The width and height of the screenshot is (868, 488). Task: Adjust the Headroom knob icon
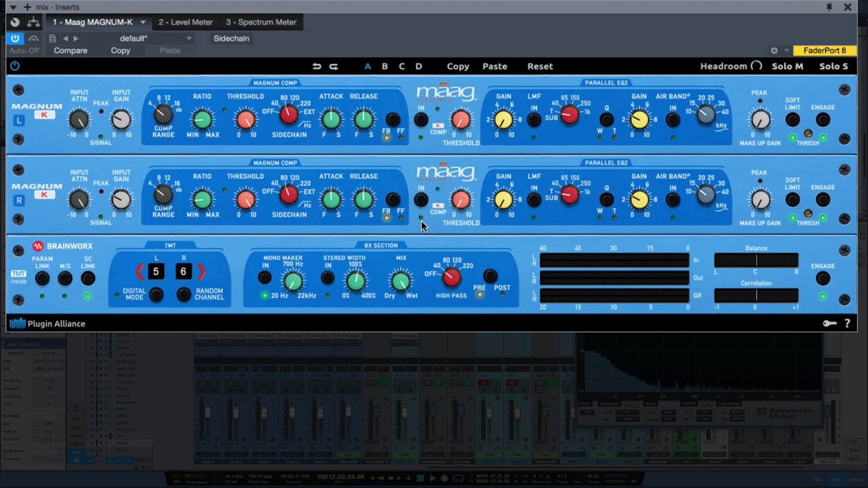click(756, 66)
